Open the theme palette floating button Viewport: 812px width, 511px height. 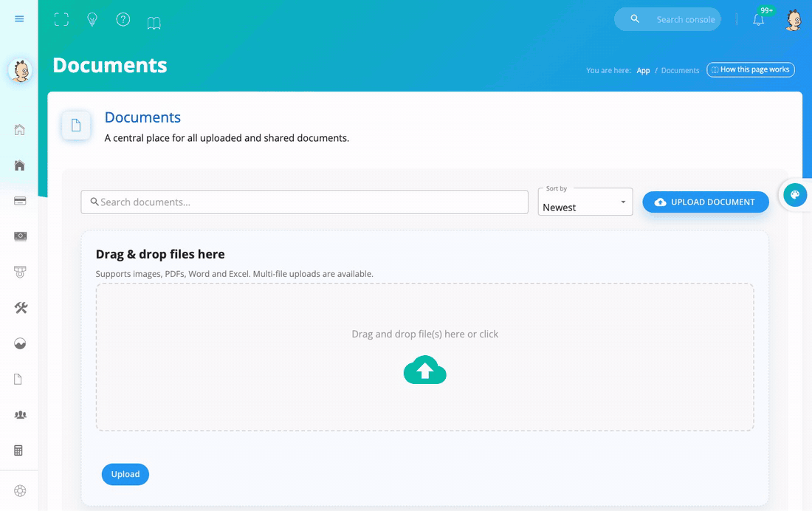tap(795, 195)
